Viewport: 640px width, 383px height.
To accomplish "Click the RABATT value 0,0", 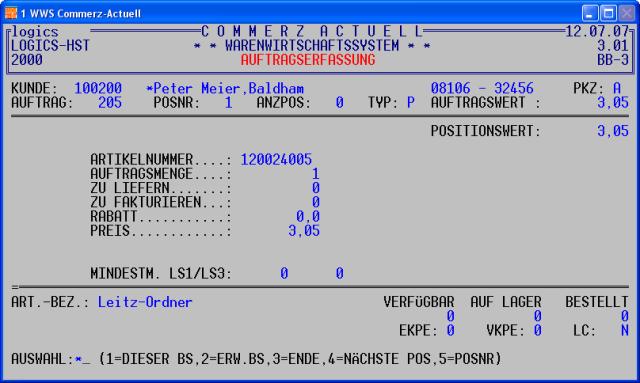I will tap(308, 217).
